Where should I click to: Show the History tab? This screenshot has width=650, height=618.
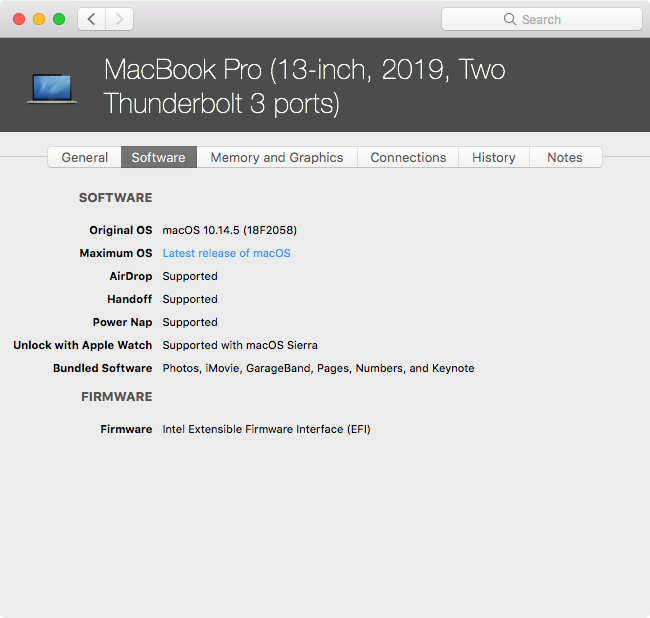(x=493, y=157)
